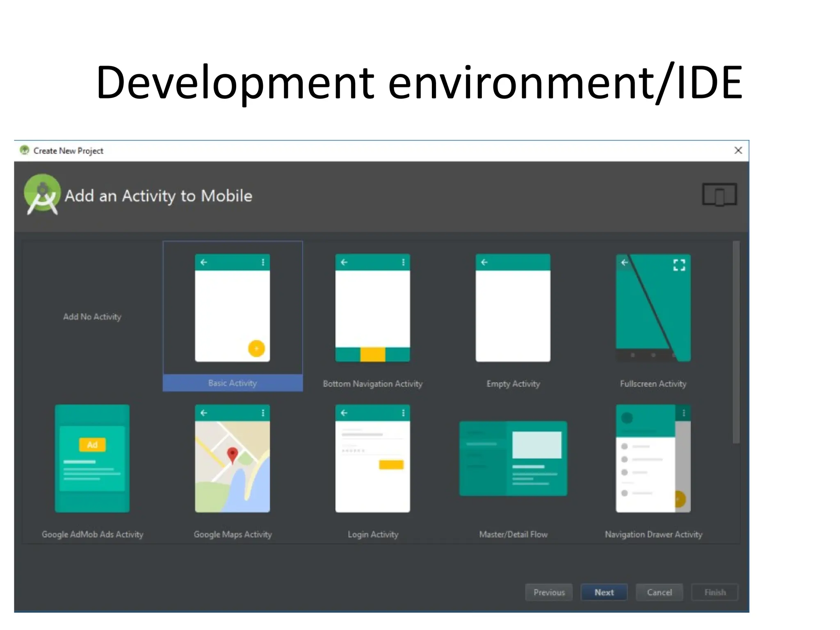The height and width of the screenshot is (630, 840).
Task: Close the Create New Project dialog
Action: click(738, 151)
